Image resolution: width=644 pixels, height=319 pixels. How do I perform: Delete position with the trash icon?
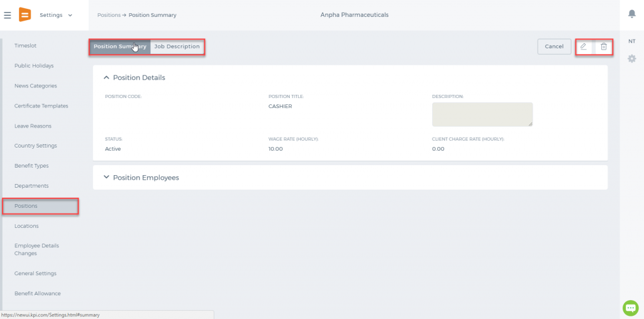[603, 46]
